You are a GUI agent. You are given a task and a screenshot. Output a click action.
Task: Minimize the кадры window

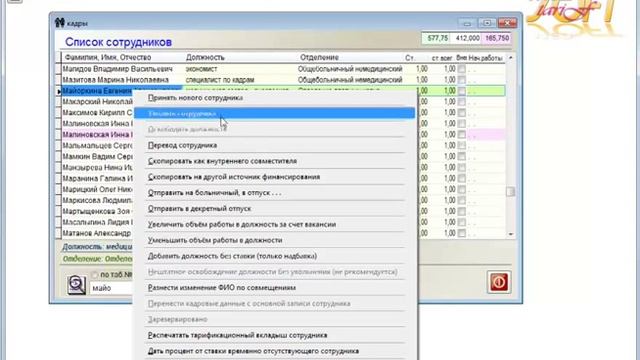click(x=467, y=23)
